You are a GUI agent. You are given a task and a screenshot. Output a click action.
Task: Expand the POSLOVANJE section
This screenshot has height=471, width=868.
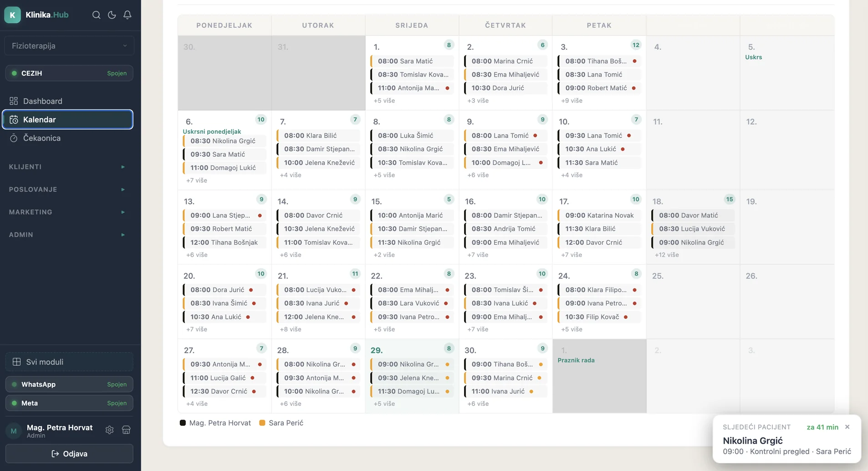tap(67, 189)
